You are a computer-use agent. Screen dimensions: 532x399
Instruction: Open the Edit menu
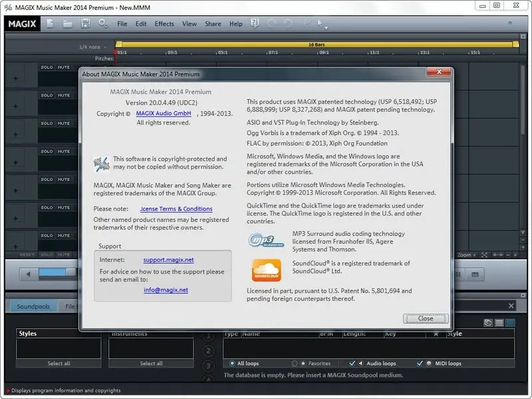[141, 24]
